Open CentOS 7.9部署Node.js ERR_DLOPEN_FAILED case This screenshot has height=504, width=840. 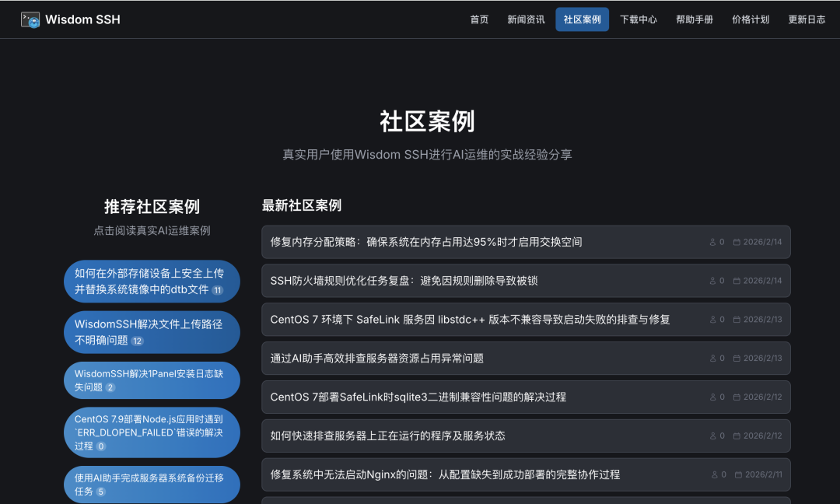pyautogui.click(x=152, y=432)
